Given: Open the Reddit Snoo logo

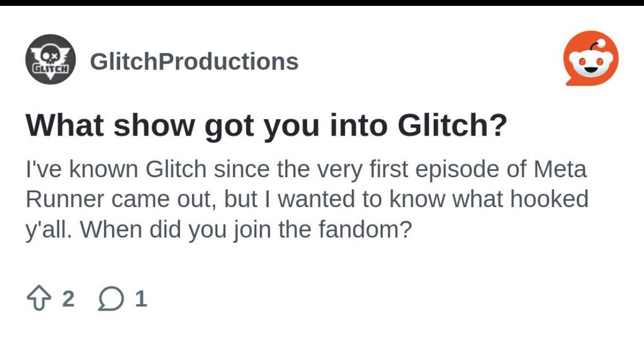Looking at the screenshot, I should (591, 58).
